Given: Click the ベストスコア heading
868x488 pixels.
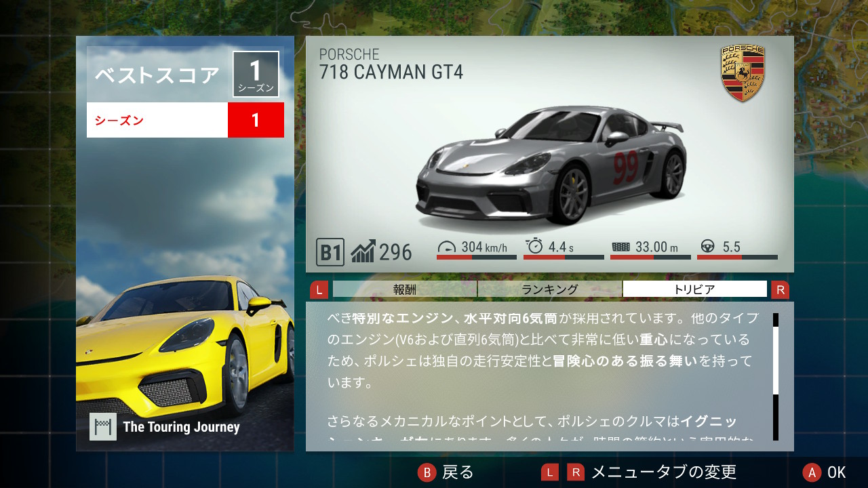Looking at the screenshot, I should pyautogui.click(x=157, y=75).
